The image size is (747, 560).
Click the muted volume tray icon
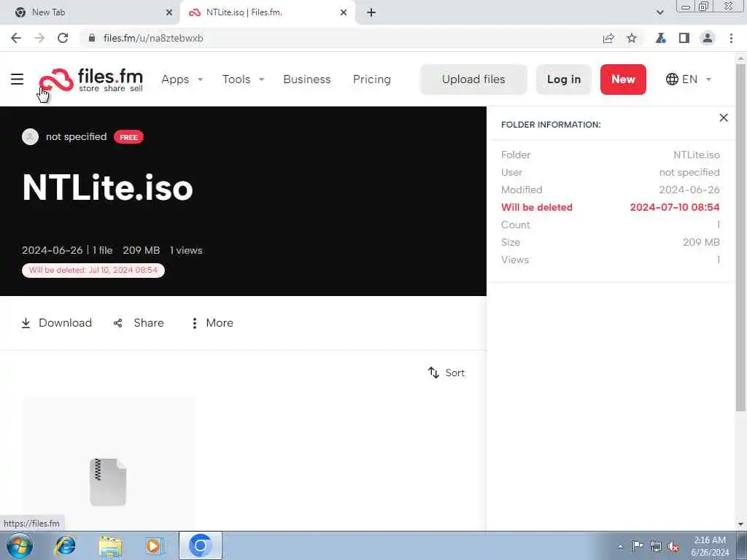coord(673,547)
